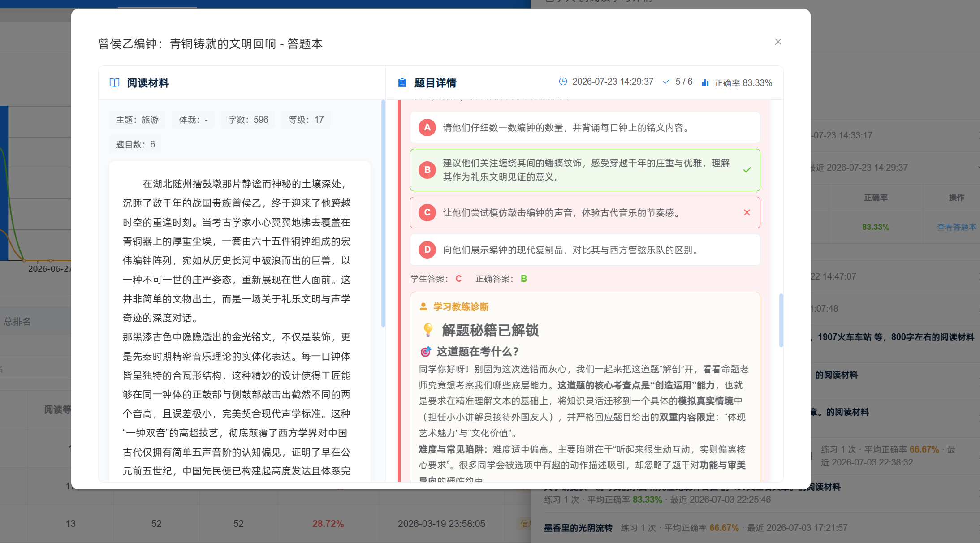The height and width of the screenshot is (543, 980).
Task: Click background entry 墨香里的光阴流转
Action: tap(578, 528)
